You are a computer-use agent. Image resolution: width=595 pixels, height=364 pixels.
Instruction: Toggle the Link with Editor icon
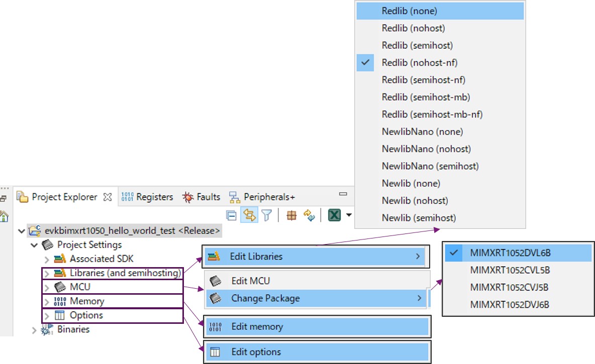click(249, 215)
